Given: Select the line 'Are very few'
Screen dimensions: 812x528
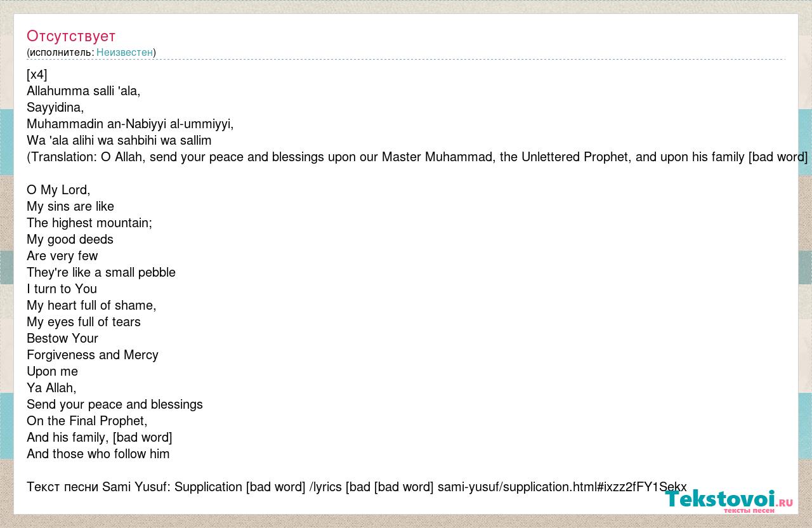Looking at the screenshot, I should tap(62, 256).
